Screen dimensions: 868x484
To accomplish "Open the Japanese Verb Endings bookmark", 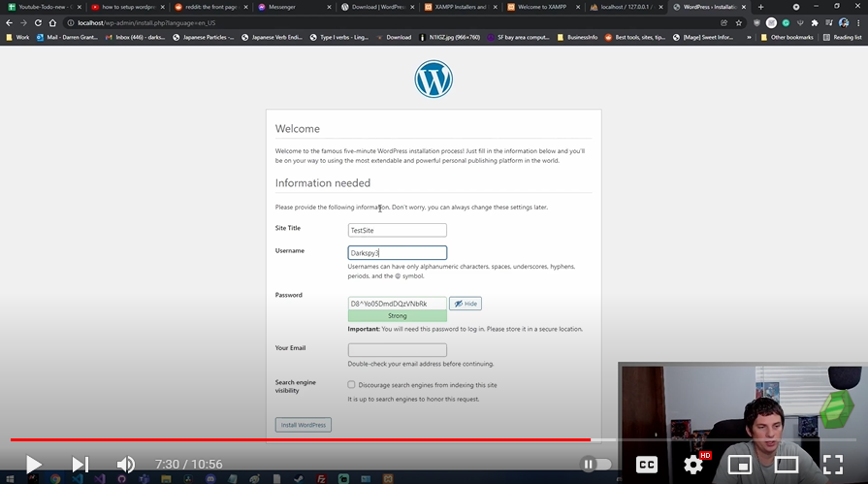I will [272, 37].
